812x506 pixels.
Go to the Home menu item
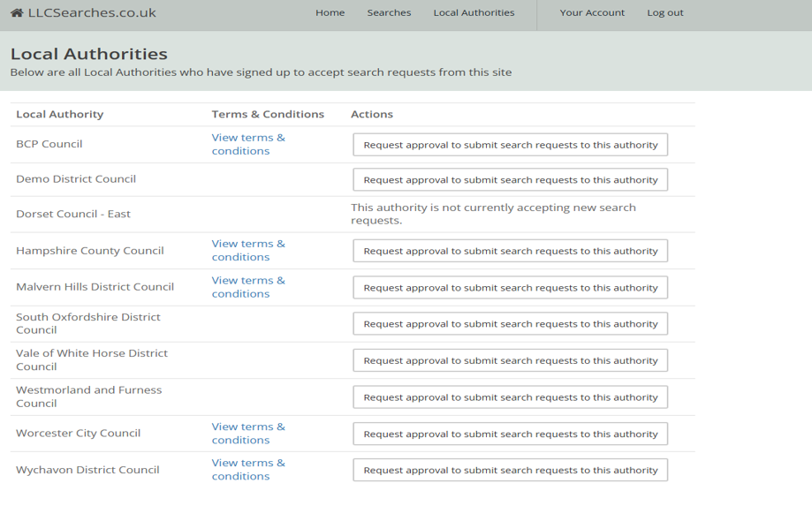pos(330,13)
